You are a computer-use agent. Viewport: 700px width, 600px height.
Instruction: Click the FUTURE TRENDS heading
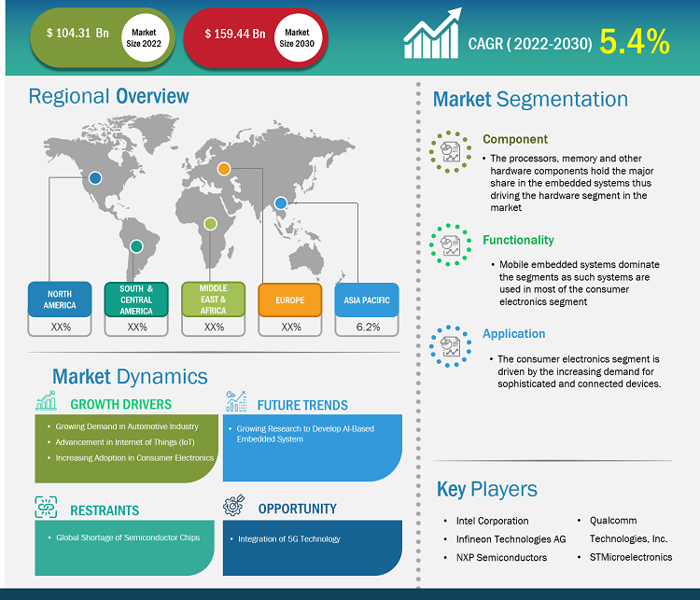point(302,405)
